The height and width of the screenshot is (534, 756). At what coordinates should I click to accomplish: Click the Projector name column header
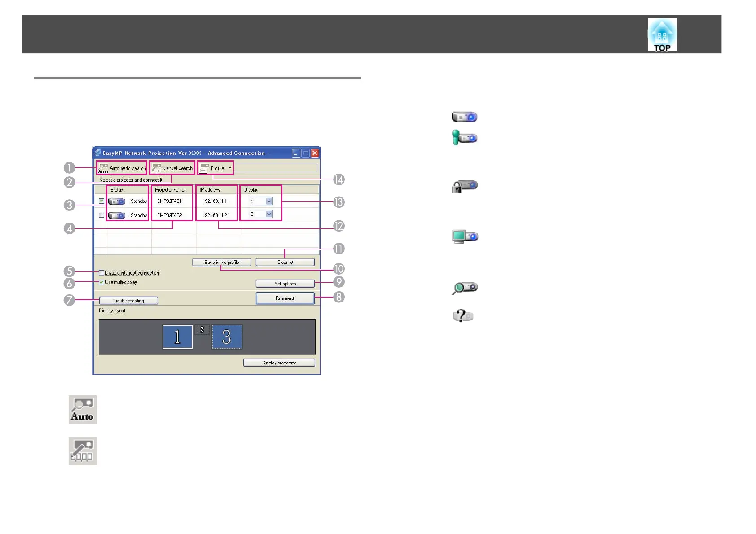[170, 190]
